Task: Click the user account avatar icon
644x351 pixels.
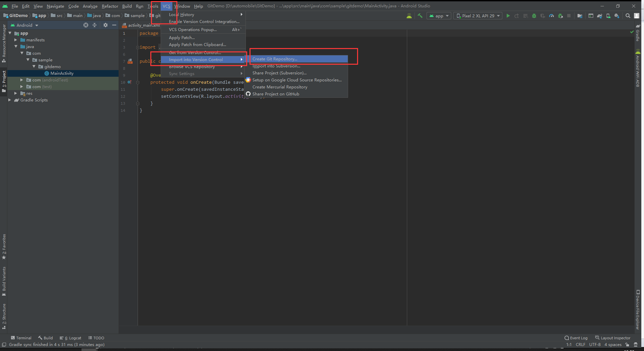Action: point(637,16)
